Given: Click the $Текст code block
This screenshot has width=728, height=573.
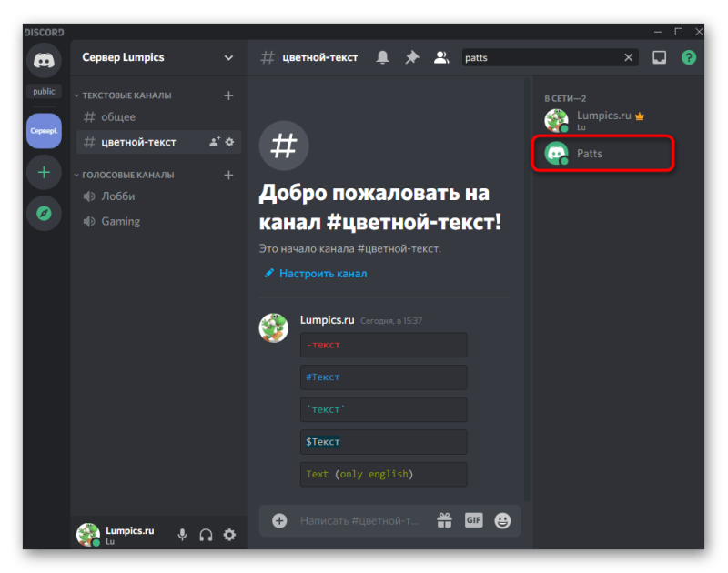Looking at the screenshot, I should pyautogui.click(x=383, y=442).
